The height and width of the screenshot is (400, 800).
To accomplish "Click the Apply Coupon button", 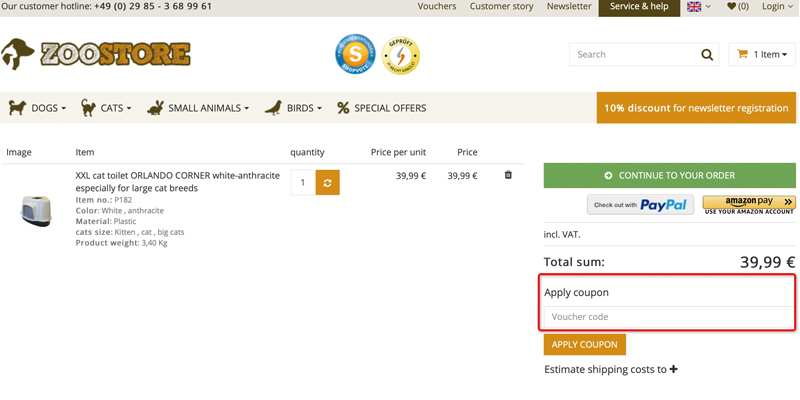I will (x=585, y=344).
